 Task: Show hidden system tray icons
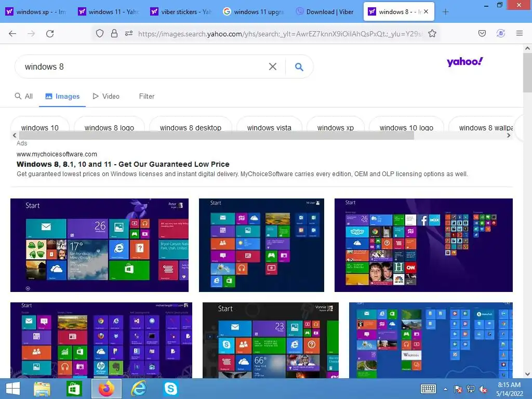445,389
